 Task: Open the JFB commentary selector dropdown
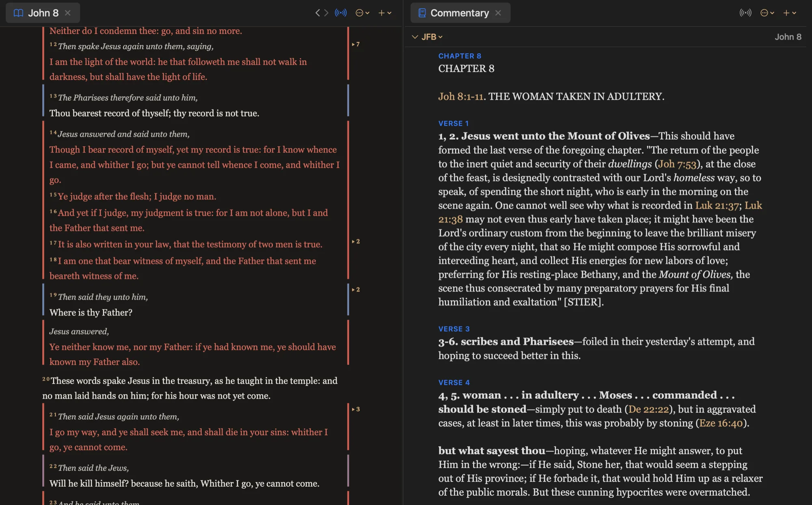point(432,37)
